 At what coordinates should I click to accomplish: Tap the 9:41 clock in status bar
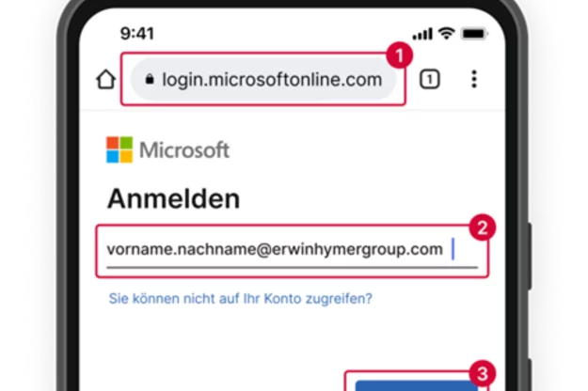tap(136, 34)
